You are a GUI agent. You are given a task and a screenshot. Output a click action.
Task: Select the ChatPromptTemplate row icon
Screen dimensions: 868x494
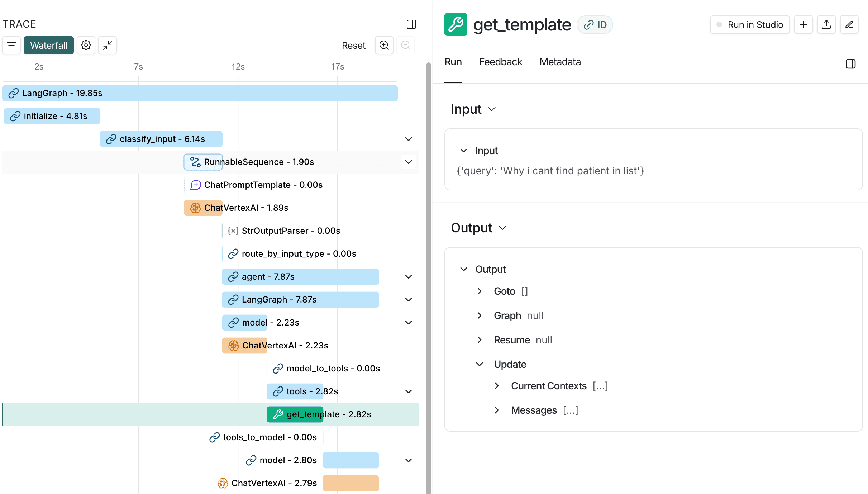coord(196,185)
